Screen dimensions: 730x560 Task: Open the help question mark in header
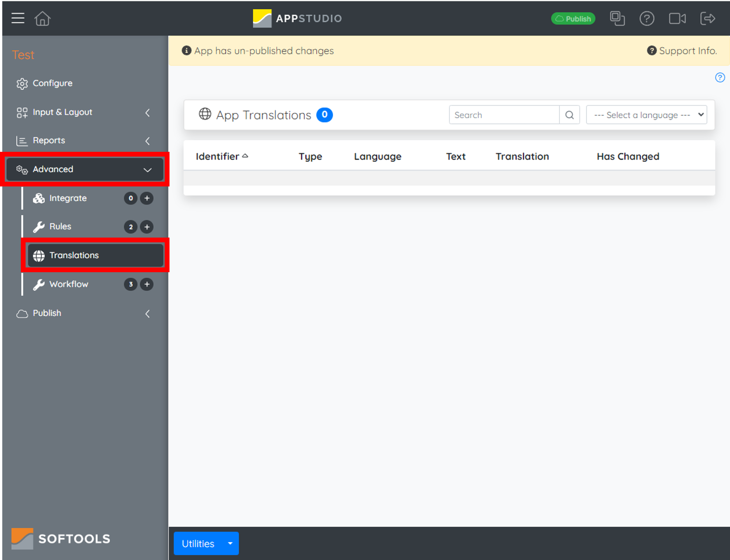pyautogui.click(x=647, y=19)
